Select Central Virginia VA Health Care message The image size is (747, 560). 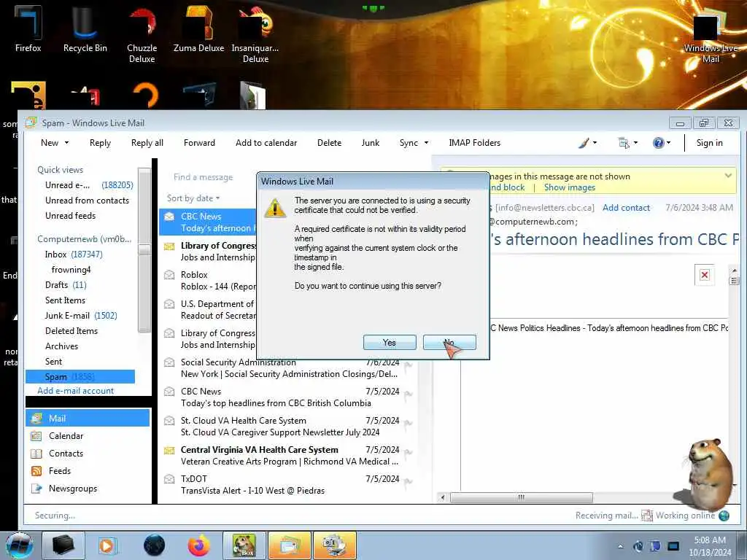[287, 456]
